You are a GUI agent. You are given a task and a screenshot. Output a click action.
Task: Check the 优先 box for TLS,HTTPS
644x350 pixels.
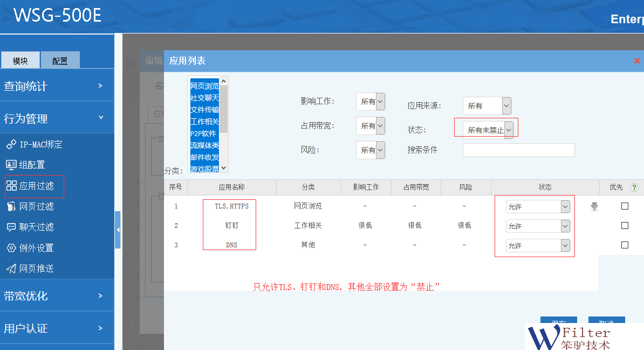coord(625,206)
